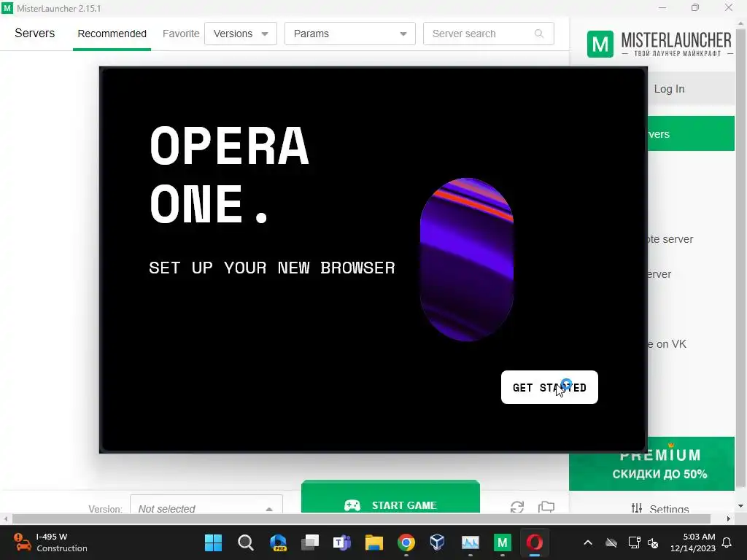Click the MisterLauncher logo

pyautogui.click(x=659, y=44)
